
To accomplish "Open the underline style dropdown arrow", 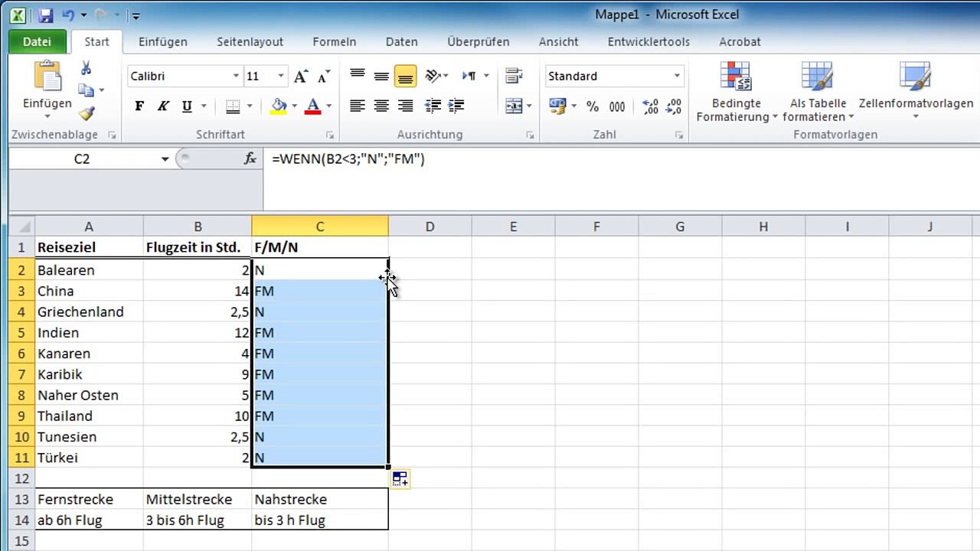I will [x=203, y=106].
